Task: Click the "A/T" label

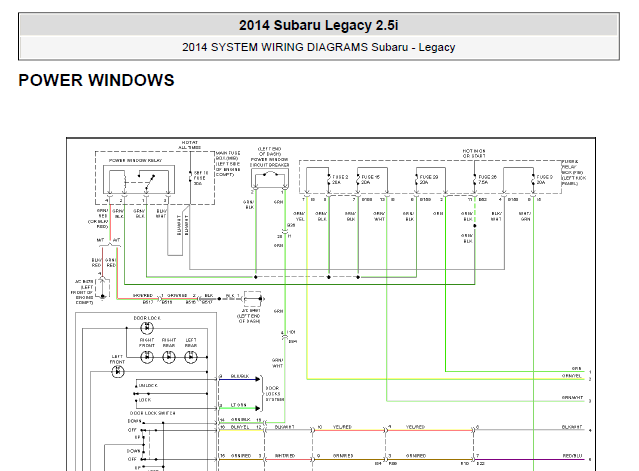Action: pos(117,240)
